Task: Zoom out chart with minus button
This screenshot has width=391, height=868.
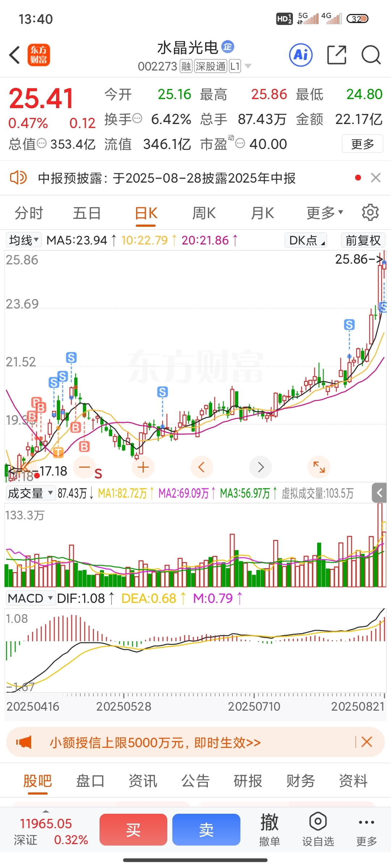Action: click(x=84, y=467)
